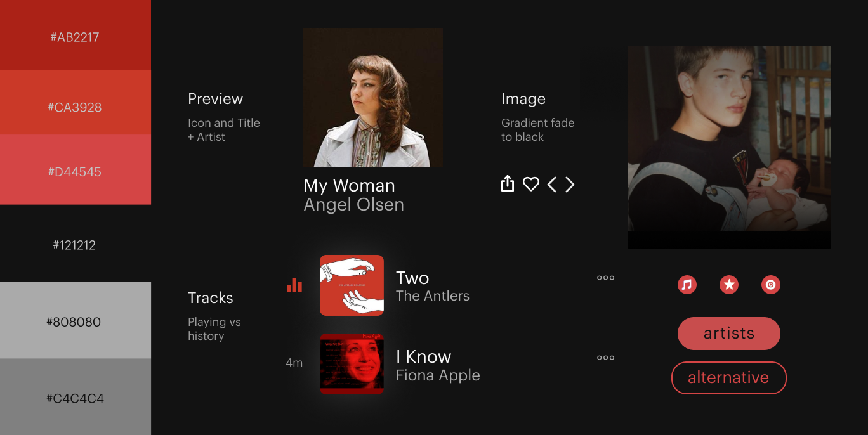This screenshot has height=435, width=868.
Task: Click the large boy with baby photo
Action: [730, 147]
